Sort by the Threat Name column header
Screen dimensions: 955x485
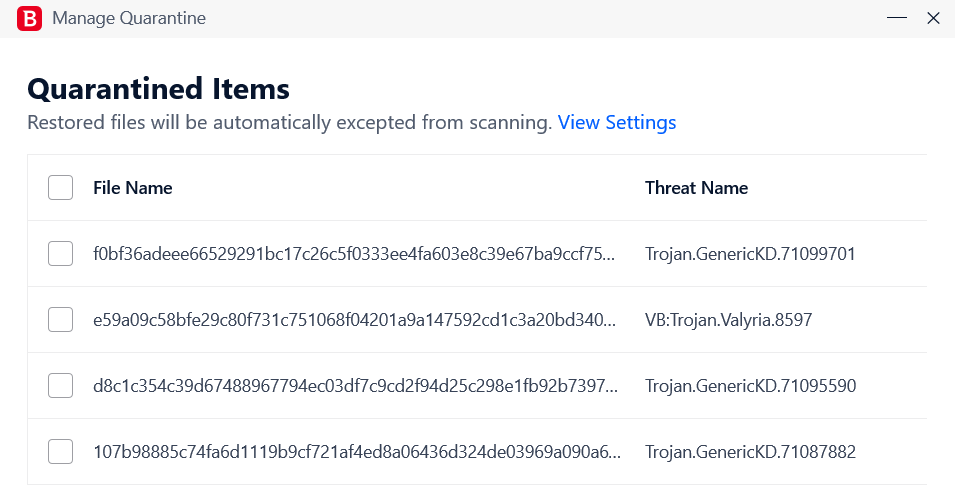pyautogui.click(x=697, y=188)
